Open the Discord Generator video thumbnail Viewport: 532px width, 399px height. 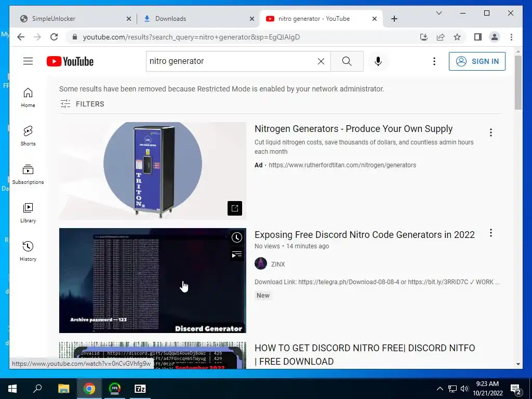(153, 280)
